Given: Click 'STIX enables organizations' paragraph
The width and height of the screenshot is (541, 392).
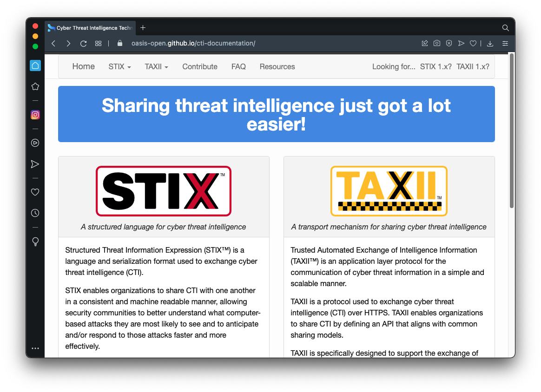Looking at the screenshot, I should (163, 318).
